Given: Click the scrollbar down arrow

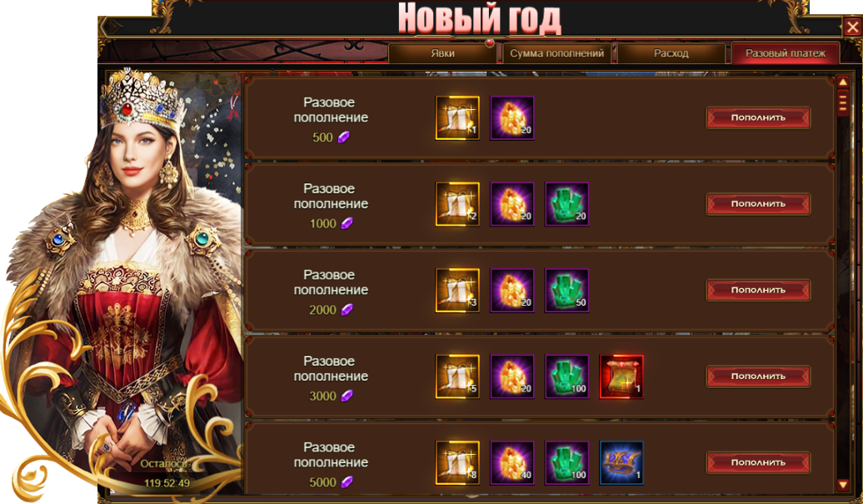Looking at the screenshot, I should (x=843, y=485).
